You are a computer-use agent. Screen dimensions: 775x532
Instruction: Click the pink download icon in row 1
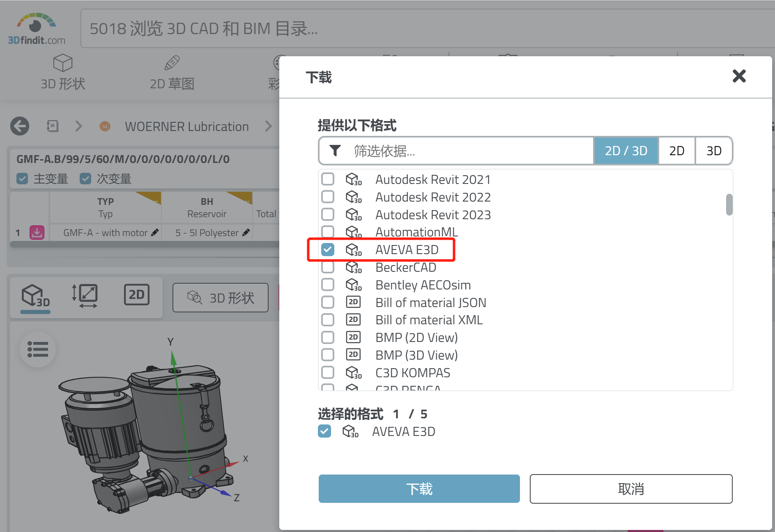click(37, 232)
